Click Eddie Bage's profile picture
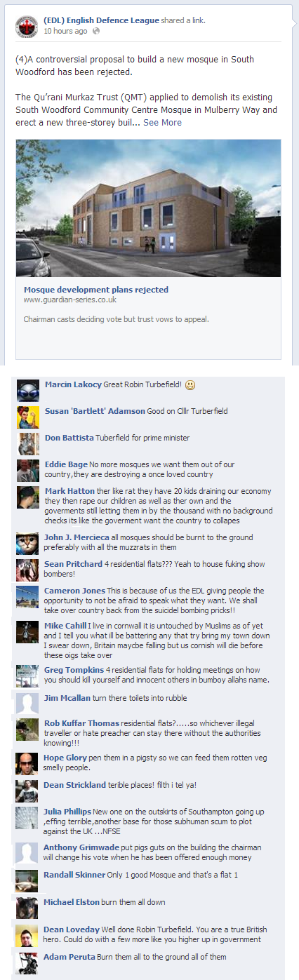This screenshot has height=980, width=299. 27,471
